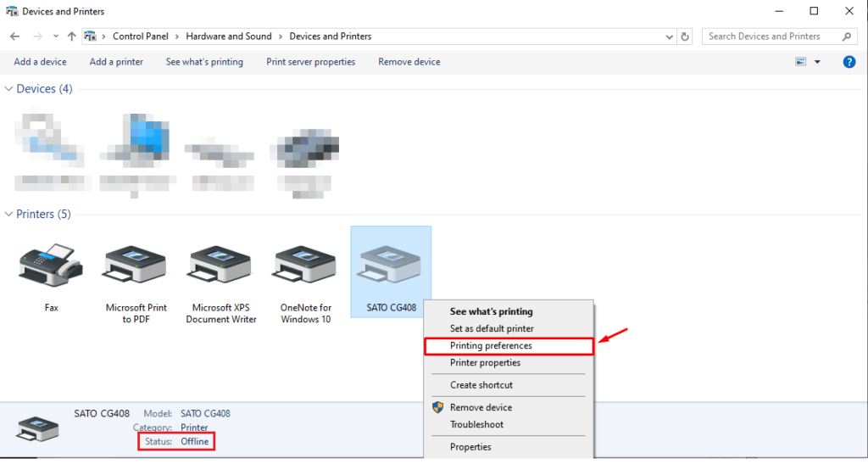Open Printing preferences from context menu
The width and height of the screenshot is (868, 464).
click(x=509, y=346)
